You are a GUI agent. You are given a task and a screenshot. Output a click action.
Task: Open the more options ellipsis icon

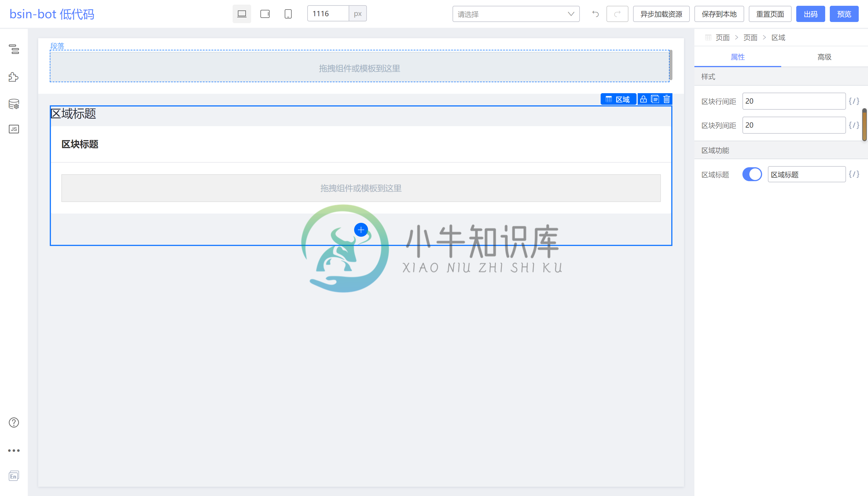click(14, 450)
